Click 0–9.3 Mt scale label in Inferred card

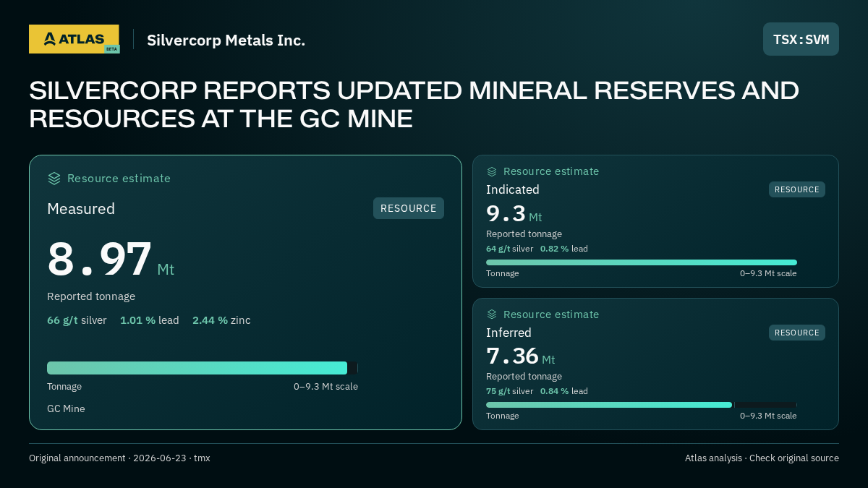click(x=768, y=416)
